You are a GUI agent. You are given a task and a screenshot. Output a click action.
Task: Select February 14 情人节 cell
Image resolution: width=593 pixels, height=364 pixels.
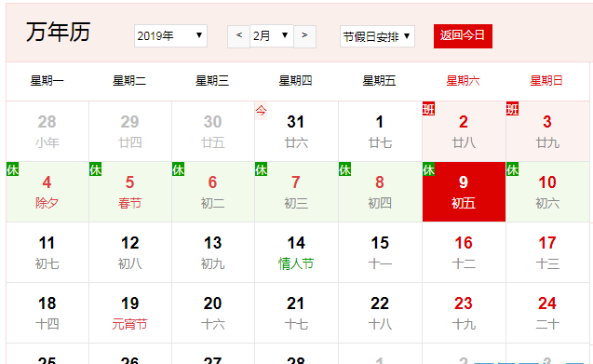[296, 252]
